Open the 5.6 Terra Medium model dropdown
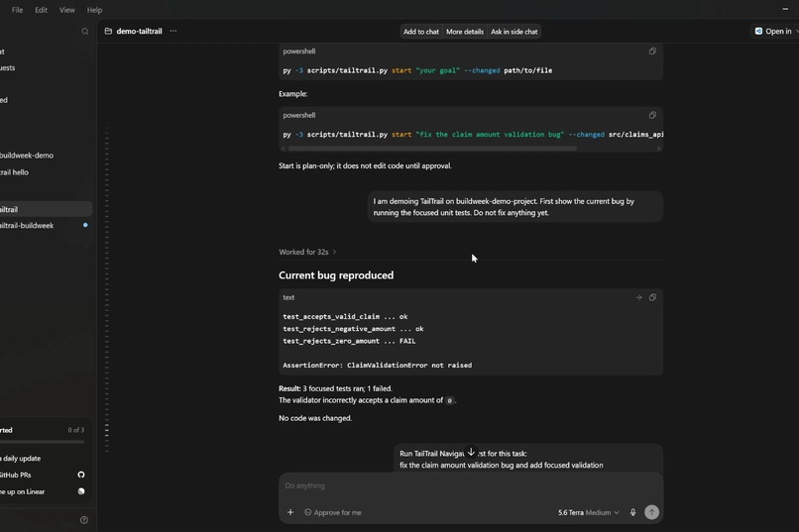Screen dimensions: 799x532 coord(589,512)
